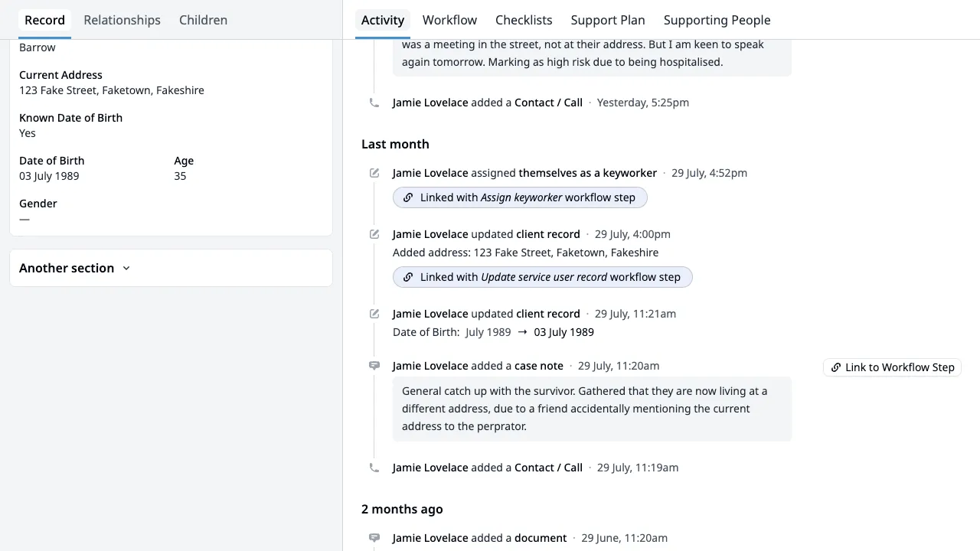The image size is (980, 551).
Task: Switch to the Workflow tab
Action: point(449,20)
